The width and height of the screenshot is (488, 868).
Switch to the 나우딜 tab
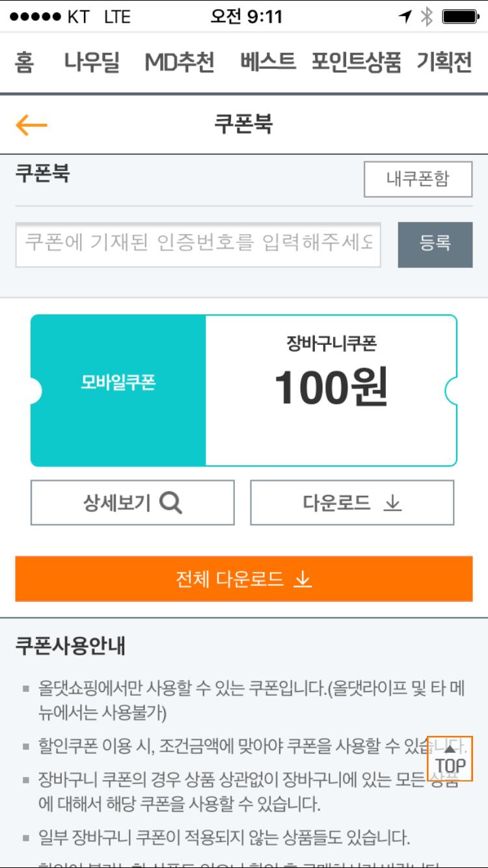point(92,62)
